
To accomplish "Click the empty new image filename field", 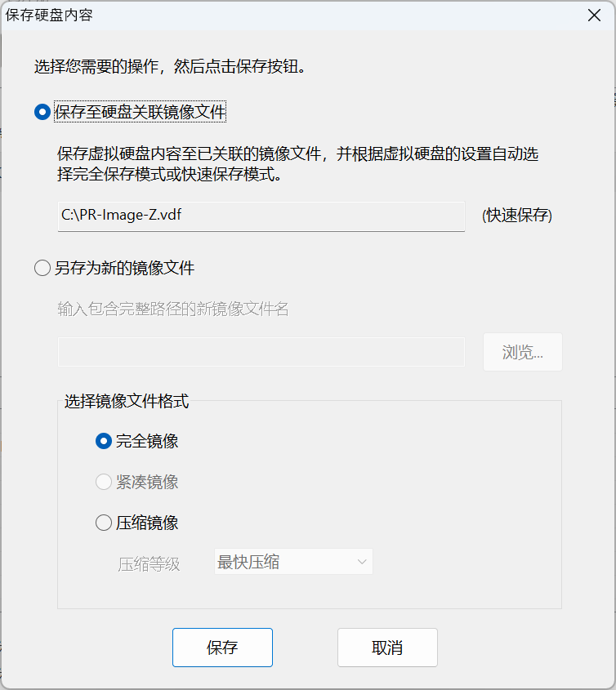I will (x=261, y=352).
